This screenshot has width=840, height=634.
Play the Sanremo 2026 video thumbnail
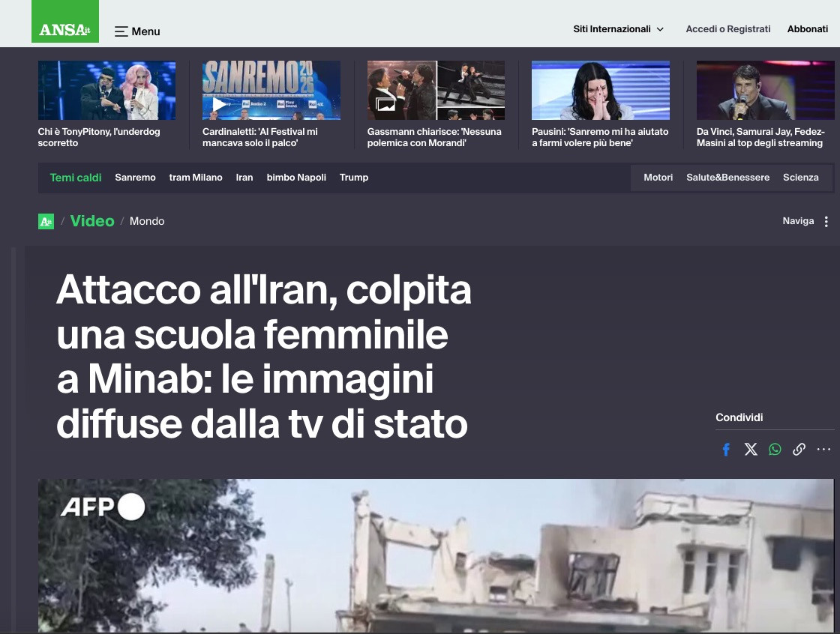tap(271, 90)
